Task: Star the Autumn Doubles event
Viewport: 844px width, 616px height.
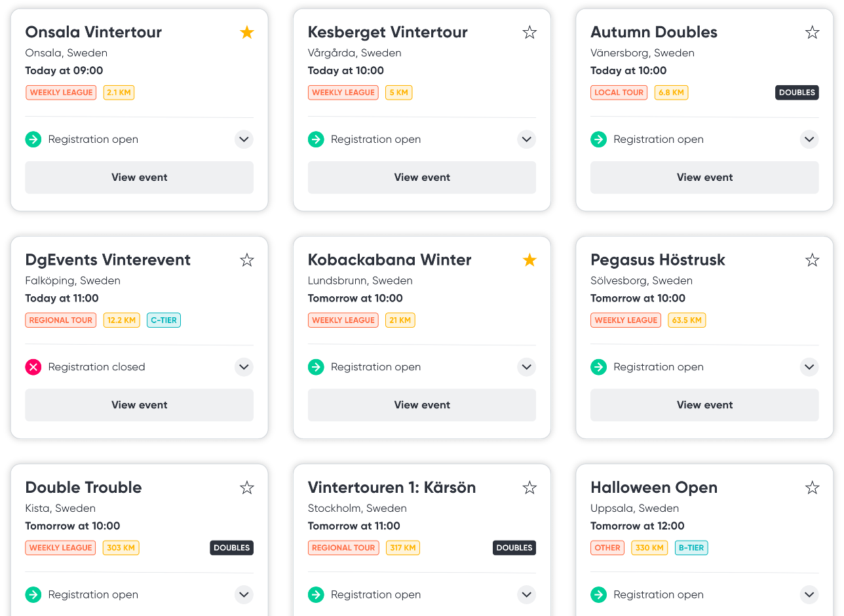Action: pyautogui.click(x=812, y=32)
